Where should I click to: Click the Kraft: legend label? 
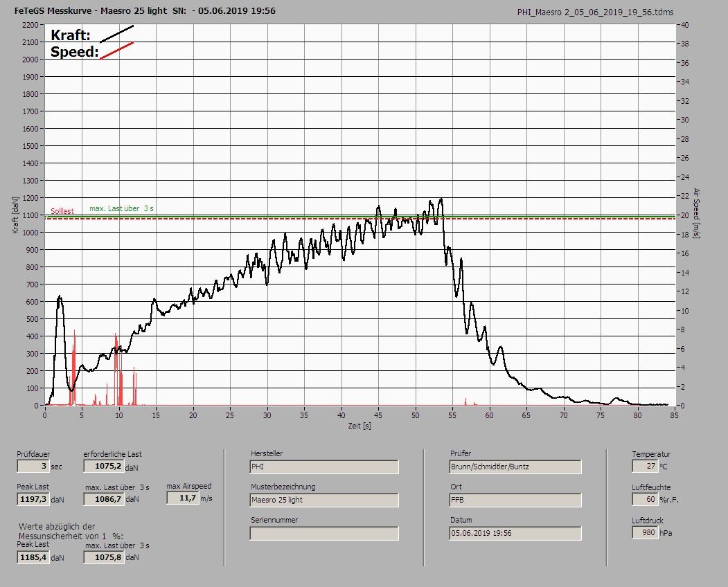click(x=71, y=35)
